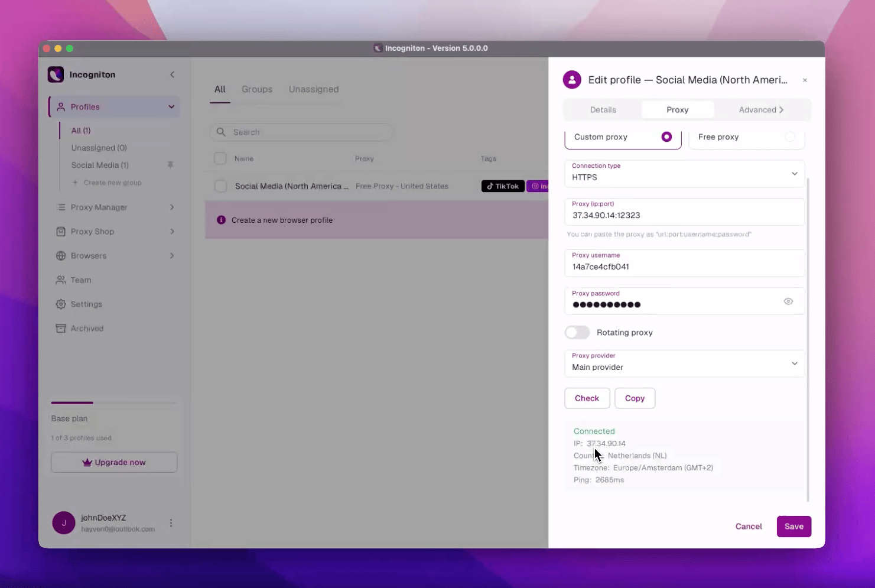Click the TikTok tag badge
Image resolution: width=875 pixels, height=588 pixels.
click(x=503, y=186)
